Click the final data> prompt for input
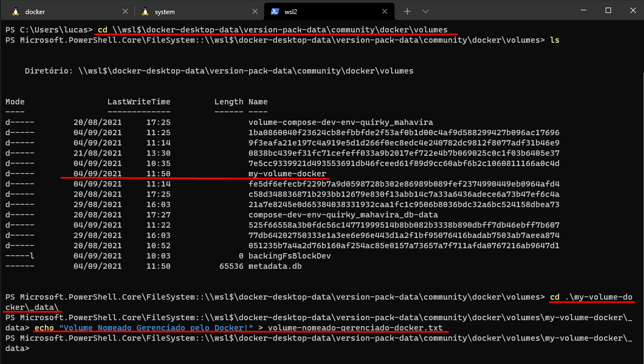This screenshot has width=644, height=364. 17,348
